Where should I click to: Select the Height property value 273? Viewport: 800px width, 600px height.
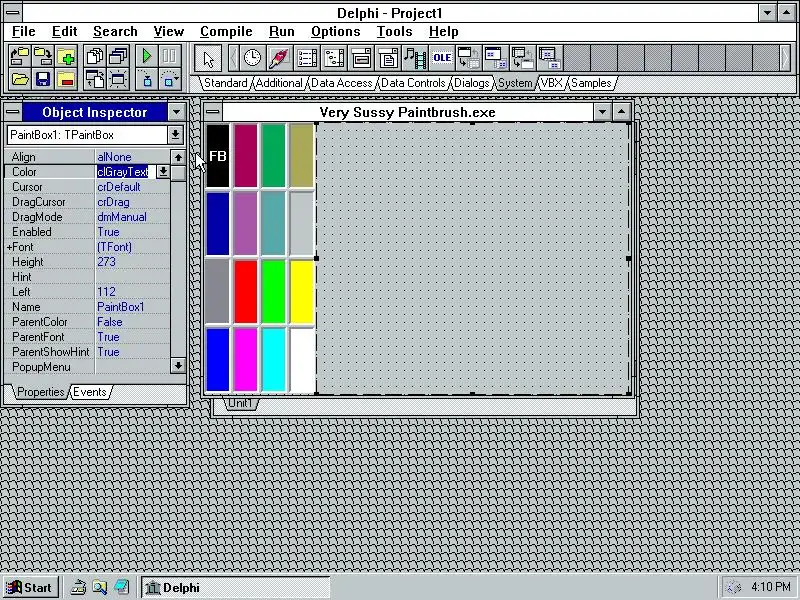pos(107,262)
